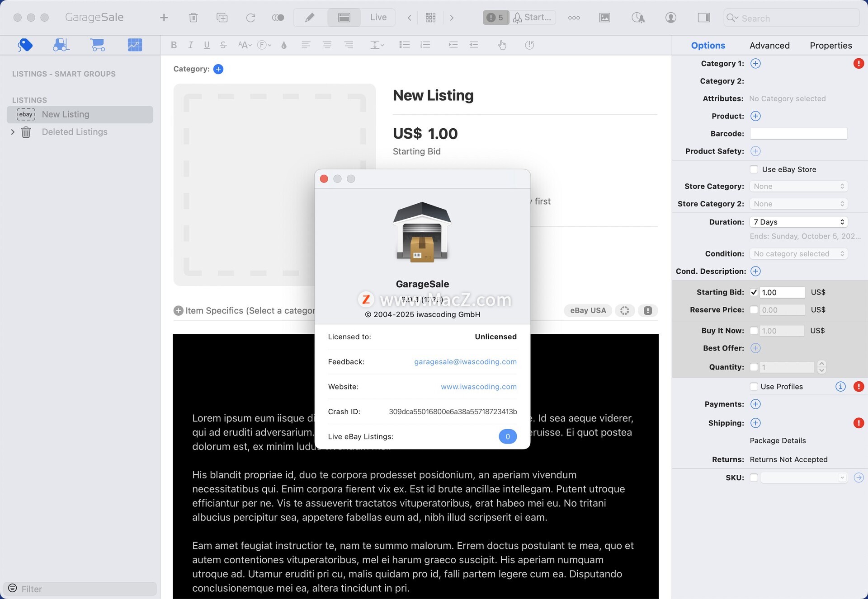This screenshot has height=599, width=868.
Task: Click the trash delete icon in toolbar
Action: (193, 18)
